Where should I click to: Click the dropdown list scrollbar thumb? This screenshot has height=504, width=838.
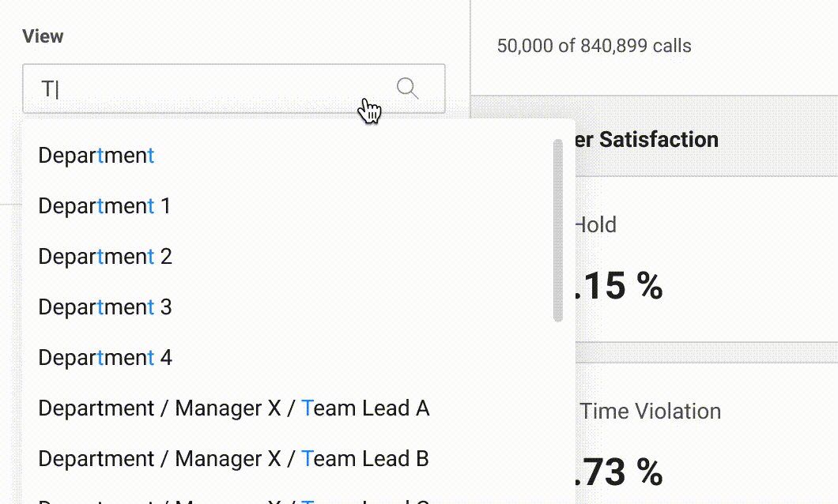coord(558,229)
